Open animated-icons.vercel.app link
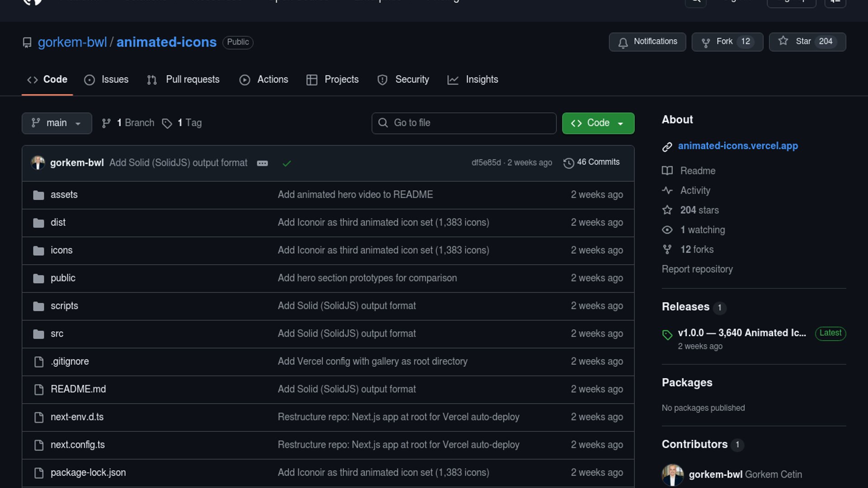This screenshot has width=868, height=488. pos(738,146)
